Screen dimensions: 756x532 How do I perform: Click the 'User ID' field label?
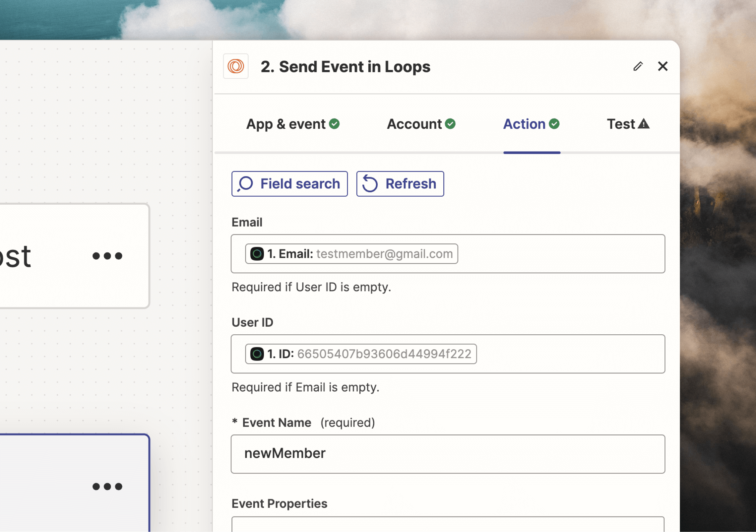tap(252, 322)
